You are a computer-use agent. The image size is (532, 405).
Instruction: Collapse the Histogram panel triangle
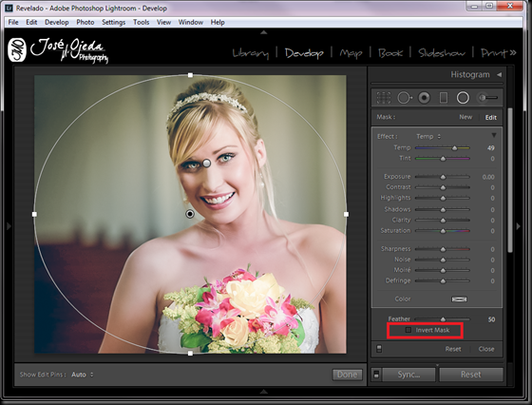pos(499,75)
